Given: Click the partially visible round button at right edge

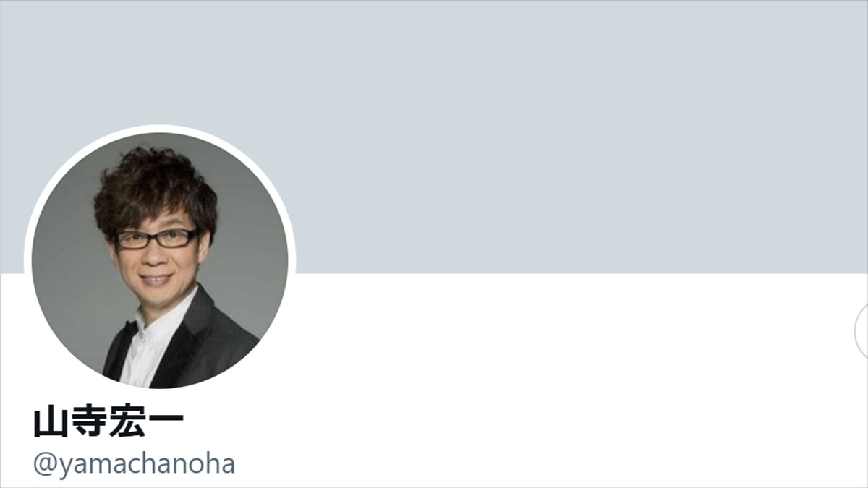Looking at the screenshot, I should (x=861, y=332).
